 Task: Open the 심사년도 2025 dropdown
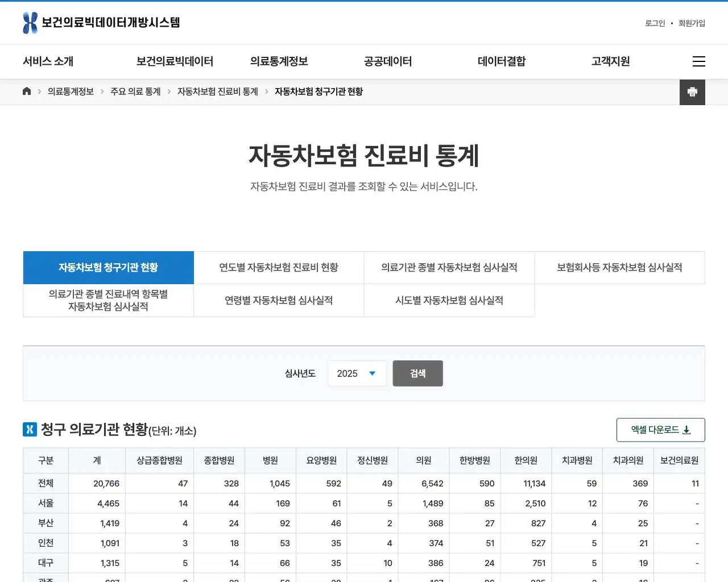click(x=357, y=373)
